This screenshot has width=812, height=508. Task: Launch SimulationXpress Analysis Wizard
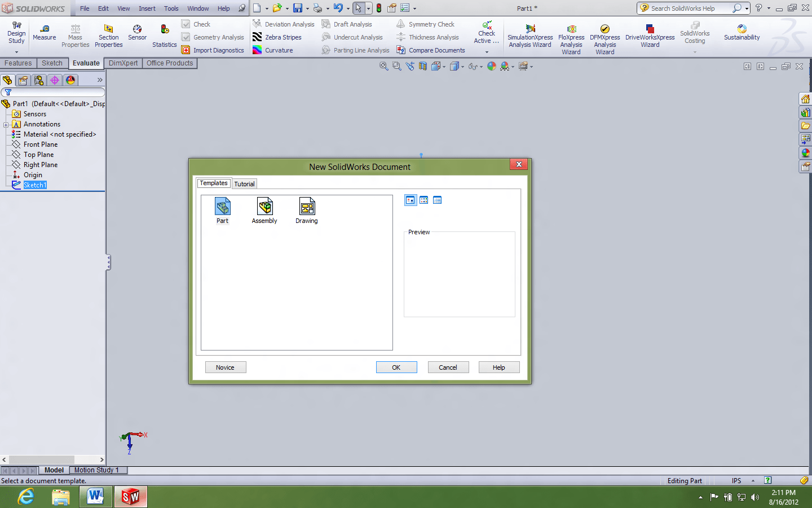point(530,36)
